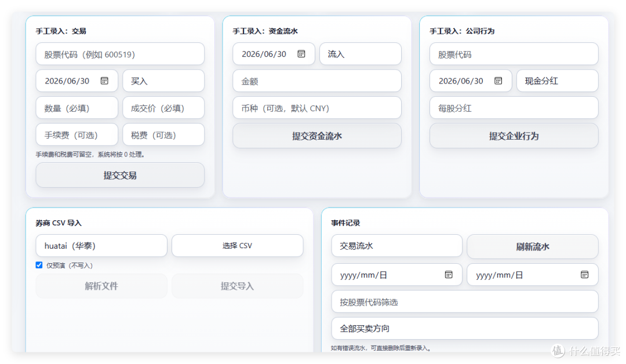Click the 手工录入：资金流水 heading

click(x=265, y=31)
